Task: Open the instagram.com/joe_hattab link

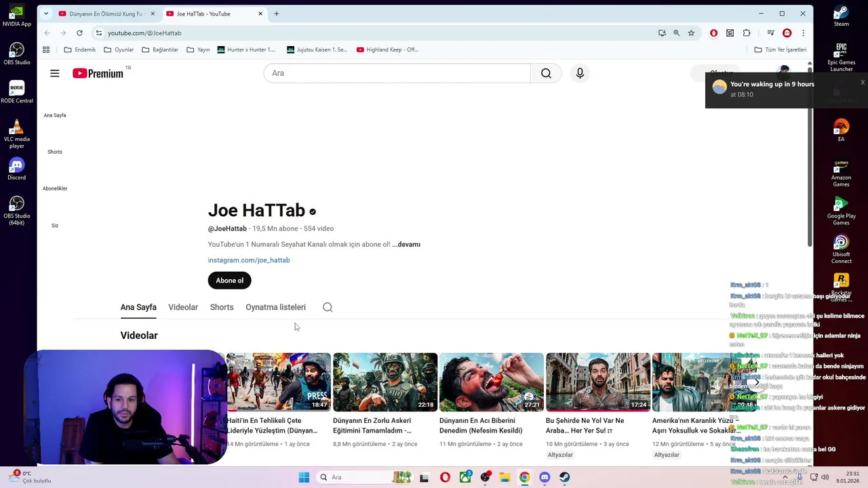Action: point(249,260)
